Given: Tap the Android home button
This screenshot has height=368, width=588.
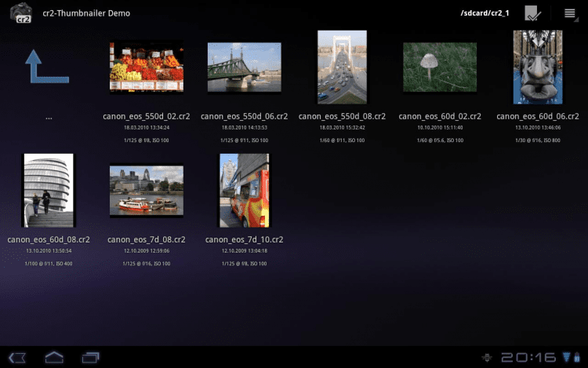Looking at the screenshot, I should tap(54, 358).
